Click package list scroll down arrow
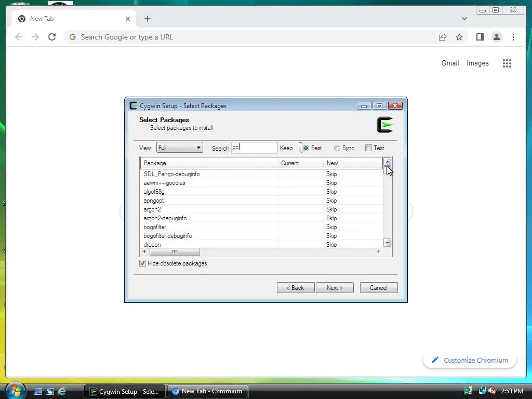 click(388, 243)
